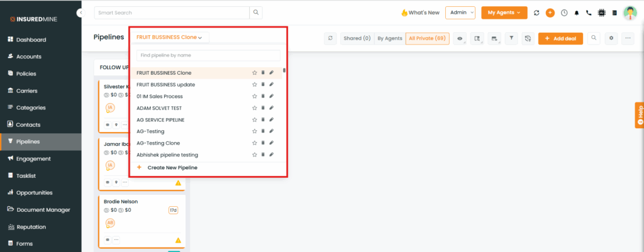Screen dimensions: 644x252
Task: Focus the Smart Search input box
Action: [x=172, y=13]
